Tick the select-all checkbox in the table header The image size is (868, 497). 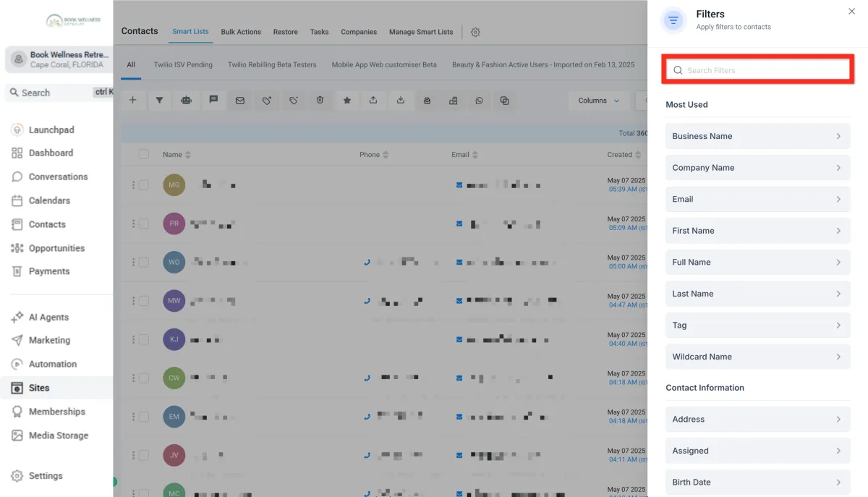point(144,154)
